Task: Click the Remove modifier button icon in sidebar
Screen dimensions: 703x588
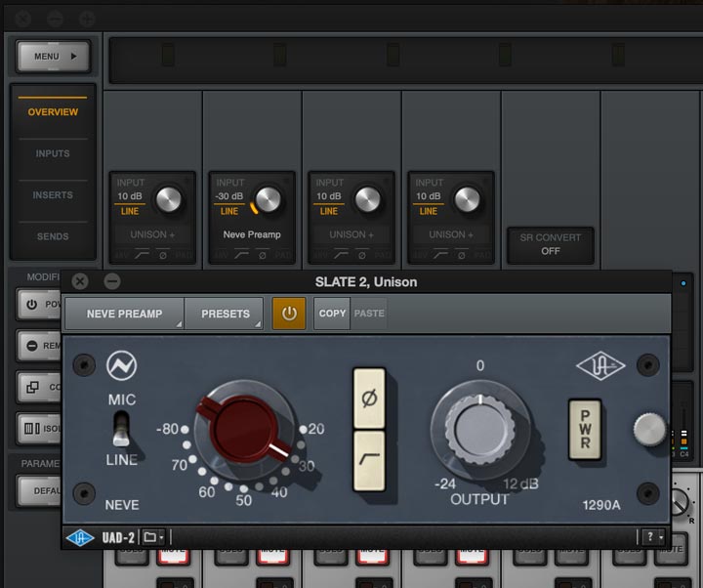Action: point(32,346)
